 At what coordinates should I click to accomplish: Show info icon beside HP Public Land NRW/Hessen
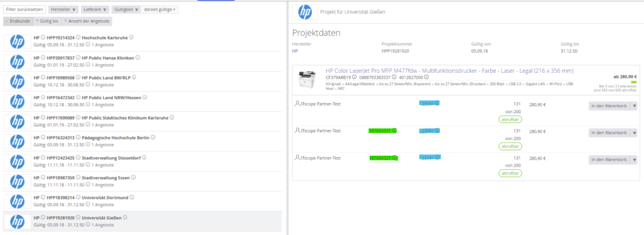pyautogui.click(x=145, y=97)
